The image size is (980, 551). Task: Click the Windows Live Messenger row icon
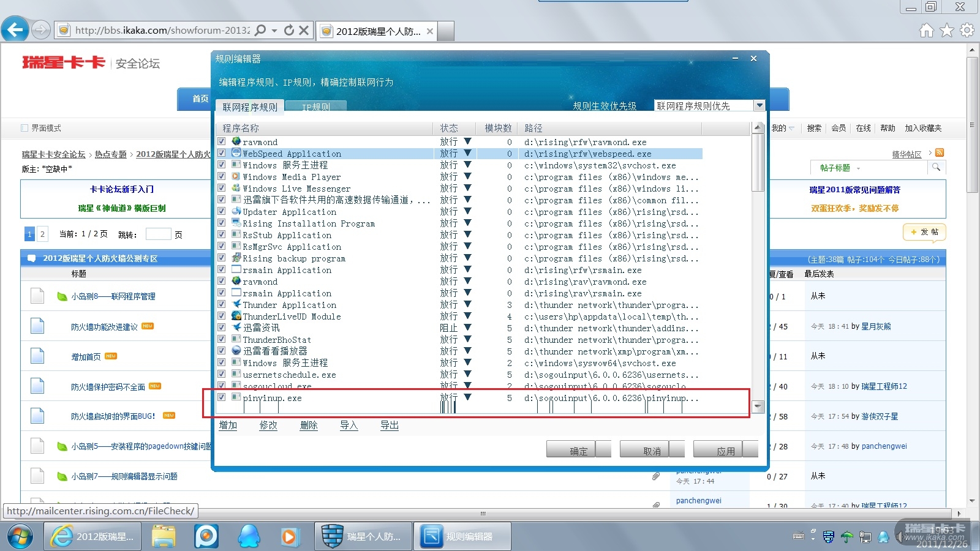[236, 188]
